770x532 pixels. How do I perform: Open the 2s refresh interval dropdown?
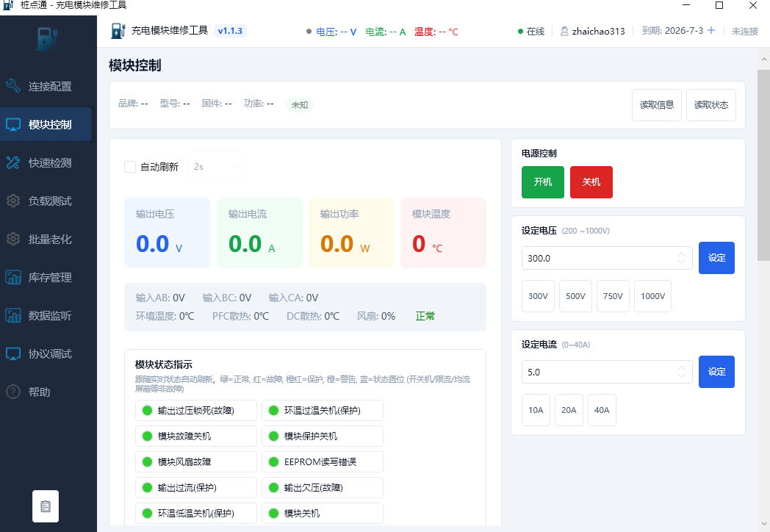point(217,167)
